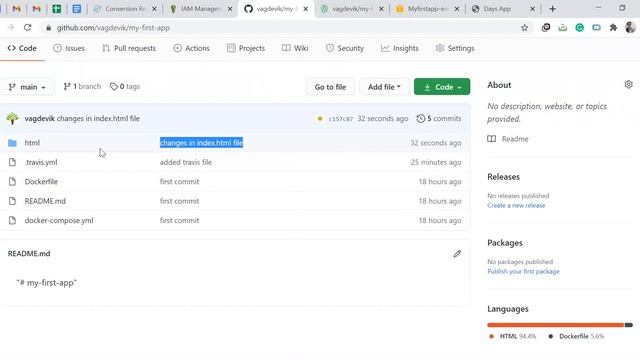Open the Google Sheets pinned tab
This screenshot has width=640, height=360.
[x=56, y=9]
